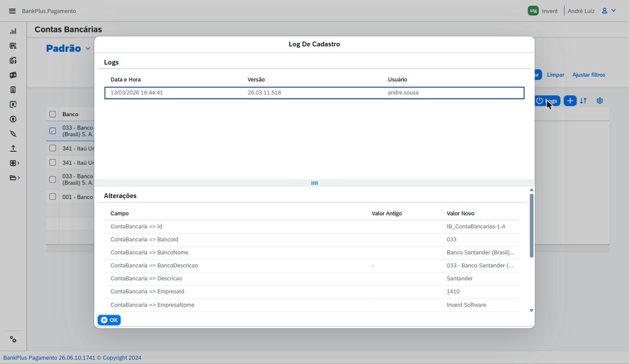Select the log row dated 13/03/2026 16:44:41
Image resolution: width=629 pixels, height=364 pixels.
point(314,93)
